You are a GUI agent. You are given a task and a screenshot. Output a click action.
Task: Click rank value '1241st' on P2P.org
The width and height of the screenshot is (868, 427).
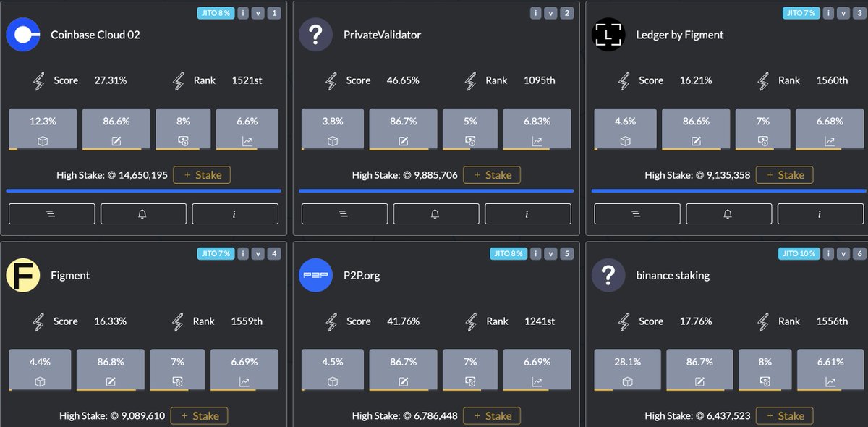[540, 321]
